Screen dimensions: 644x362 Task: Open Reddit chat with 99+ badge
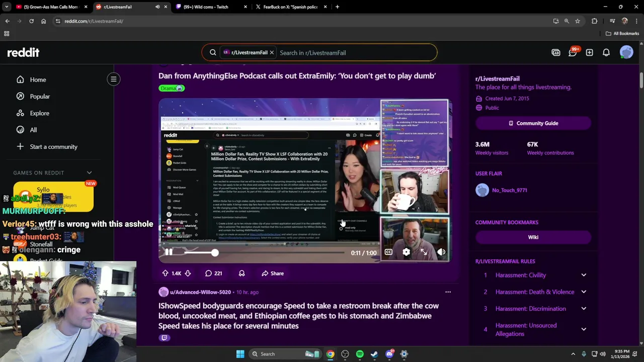[x=573, y=52]
